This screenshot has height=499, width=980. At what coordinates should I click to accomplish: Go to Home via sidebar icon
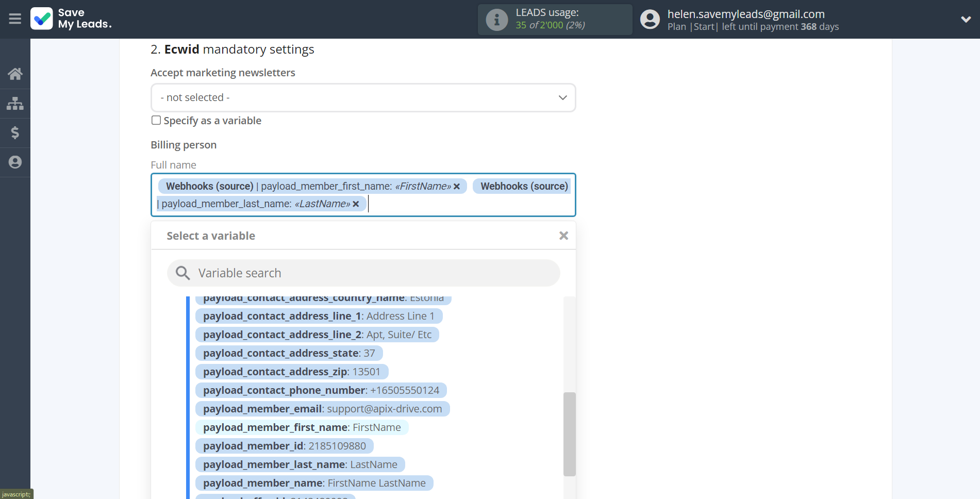pyautogui.click(x=15, y=74)
